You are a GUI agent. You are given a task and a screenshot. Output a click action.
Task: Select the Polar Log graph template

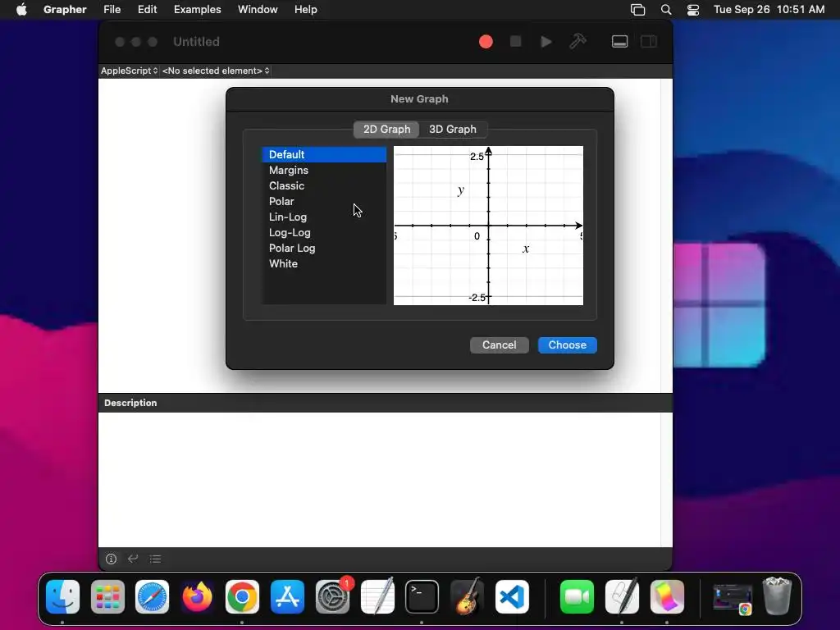click(324, 248)
